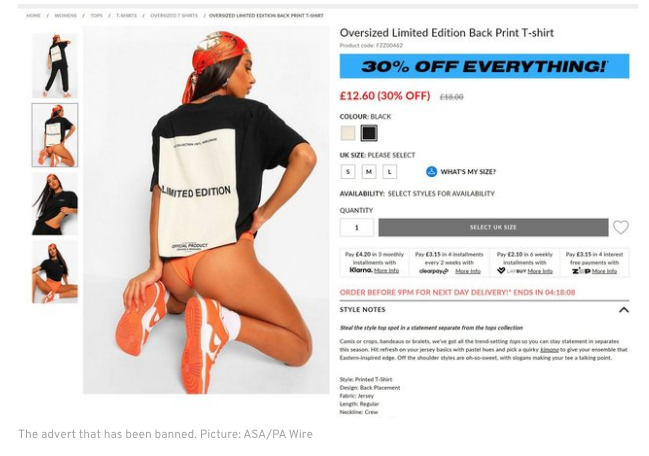The height and width of the screenshot is (456, 649).
Task: View first thumbnail with black trousers
Action: (55, 66)
